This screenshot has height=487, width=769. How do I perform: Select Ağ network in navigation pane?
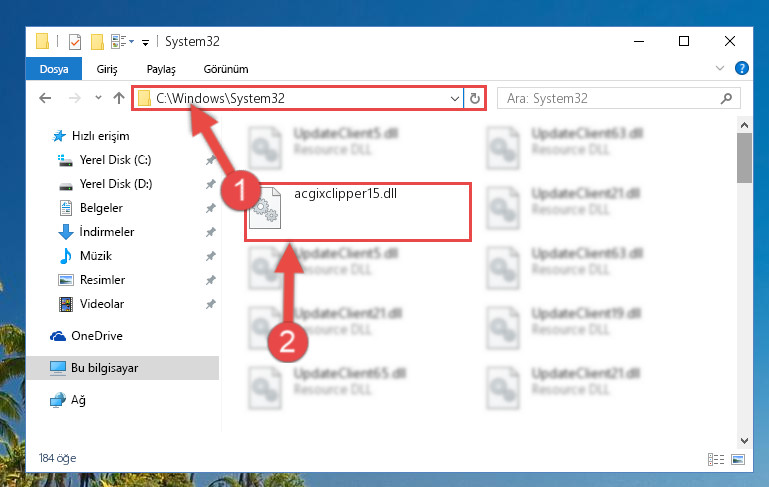(78, 400)
